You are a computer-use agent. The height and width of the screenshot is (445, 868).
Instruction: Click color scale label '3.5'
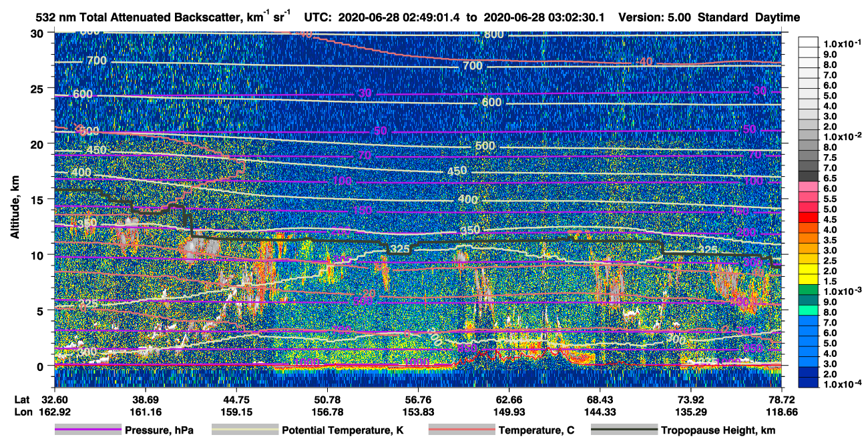pyautogui.click(x=830, y=240)
